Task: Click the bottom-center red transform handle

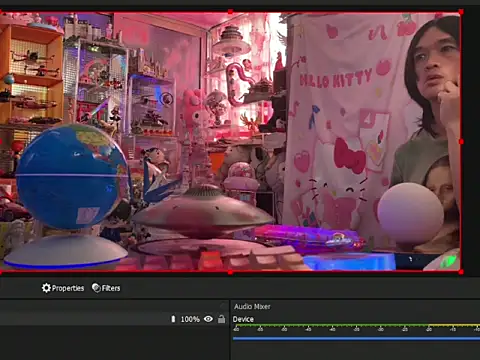Action: (x=230, y=272)
